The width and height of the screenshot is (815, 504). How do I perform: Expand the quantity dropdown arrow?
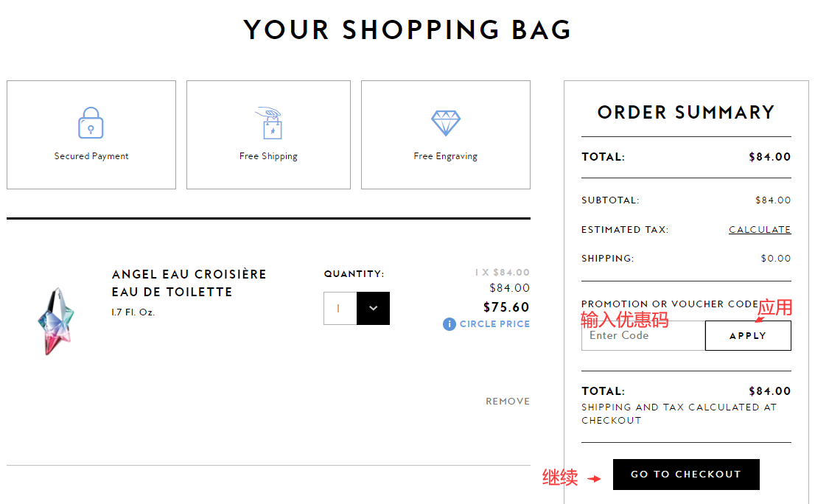373,308
